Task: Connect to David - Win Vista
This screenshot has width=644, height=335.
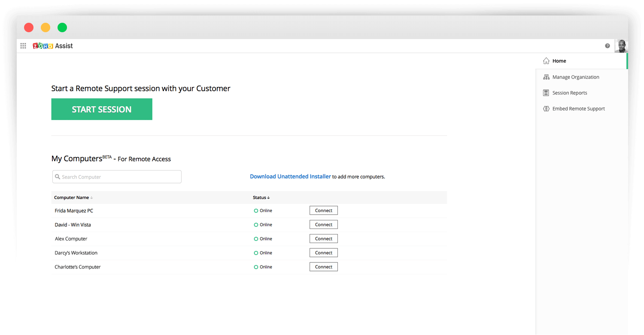Action: coord(323,225)
